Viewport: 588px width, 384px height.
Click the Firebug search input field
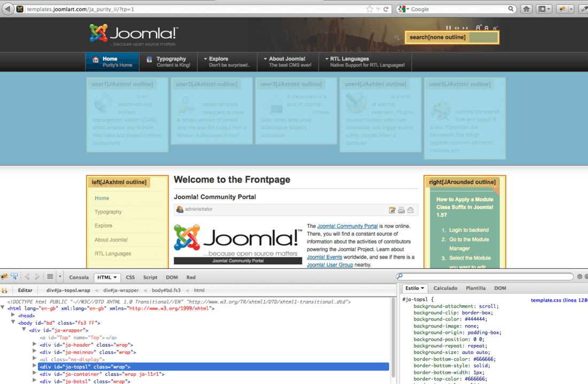[485, 277]
